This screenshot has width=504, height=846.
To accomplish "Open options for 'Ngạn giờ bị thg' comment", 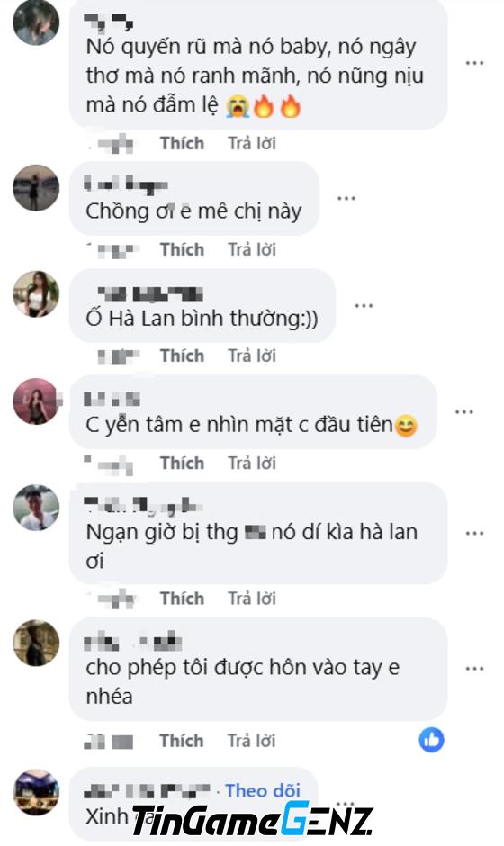I will point(474,533).
